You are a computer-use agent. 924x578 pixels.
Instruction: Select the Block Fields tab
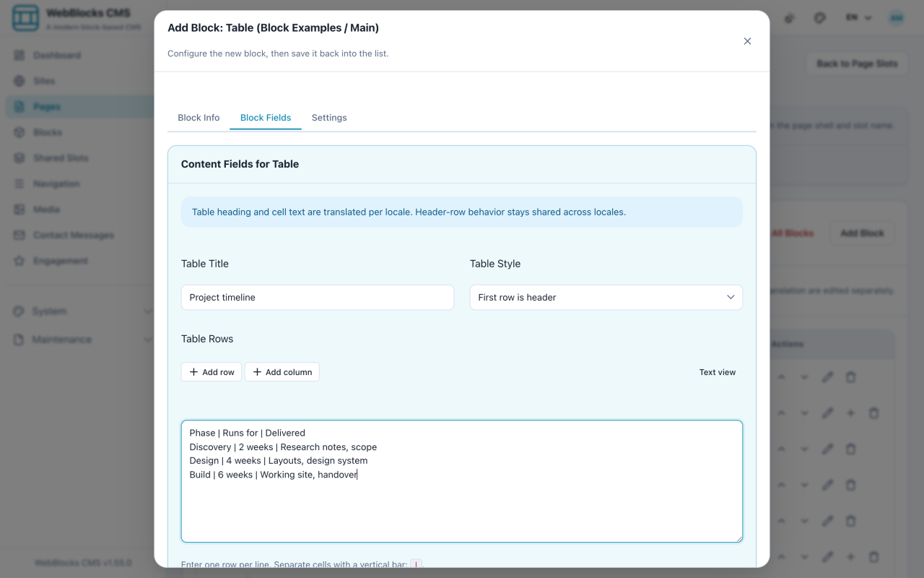266,118
